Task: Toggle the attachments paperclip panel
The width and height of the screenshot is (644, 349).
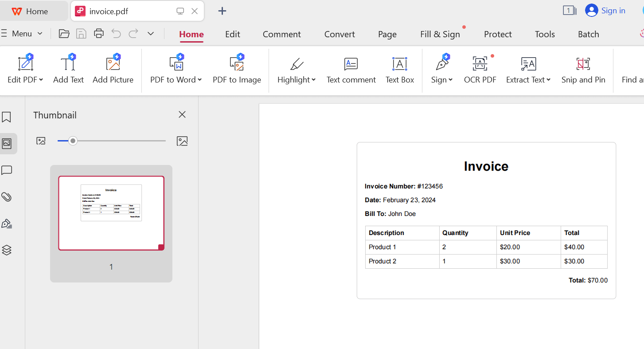Action: click(x=7, y=197)
